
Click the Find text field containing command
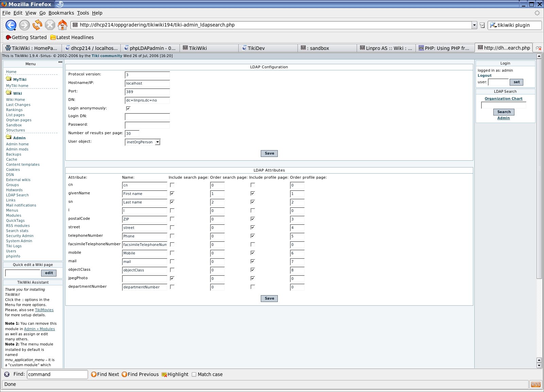(x=57, y=374)
